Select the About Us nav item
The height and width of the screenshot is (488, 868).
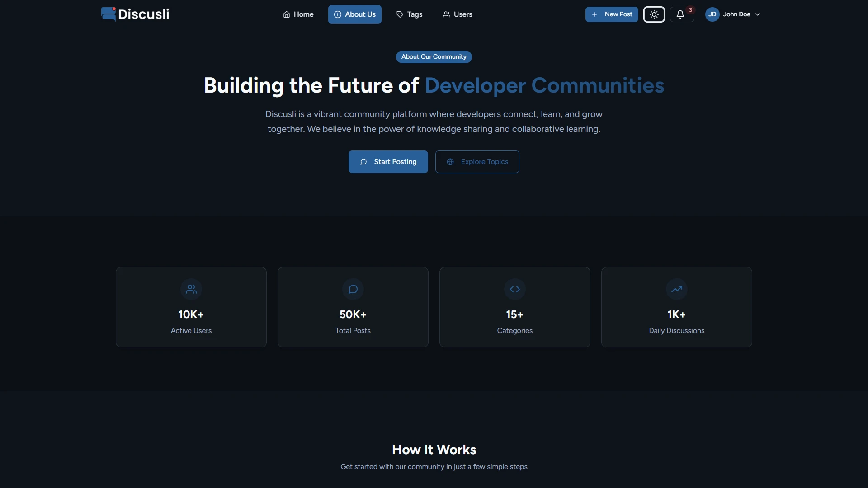355,14
